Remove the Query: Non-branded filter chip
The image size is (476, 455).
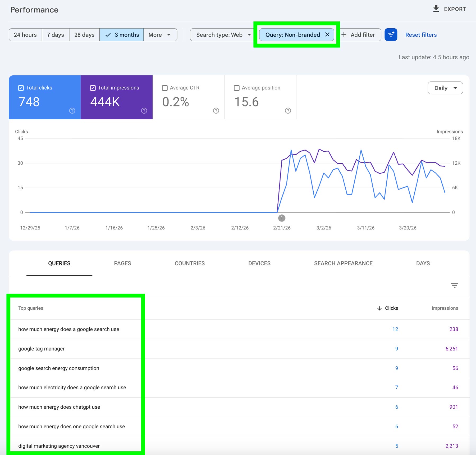[327, 35]
